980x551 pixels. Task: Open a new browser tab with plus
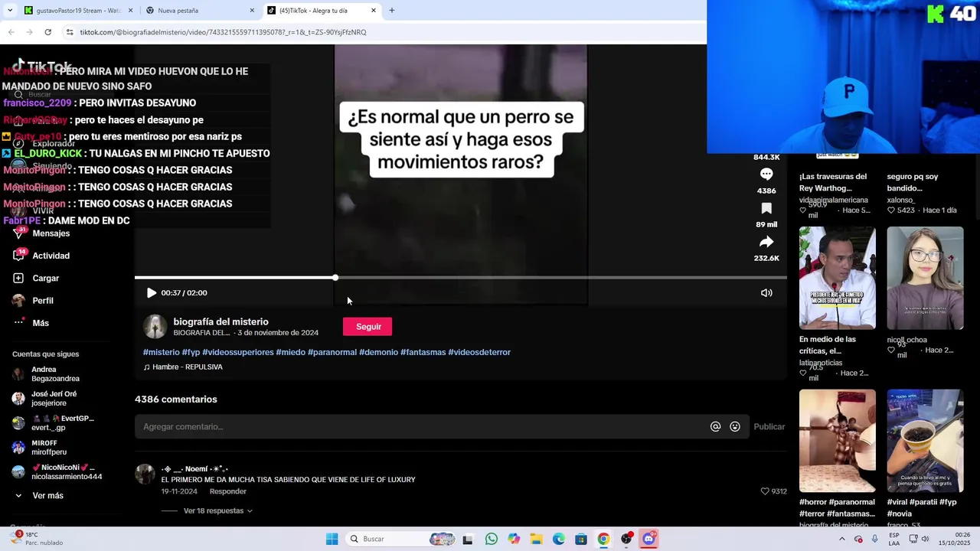click(392, 11)
